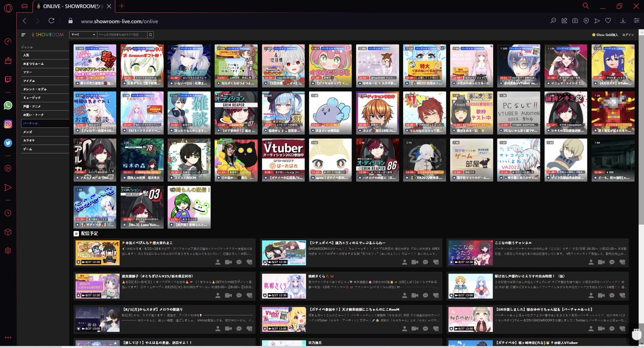Take a snapshot with camera icon
644x348 pixels.
click(575, 20)
